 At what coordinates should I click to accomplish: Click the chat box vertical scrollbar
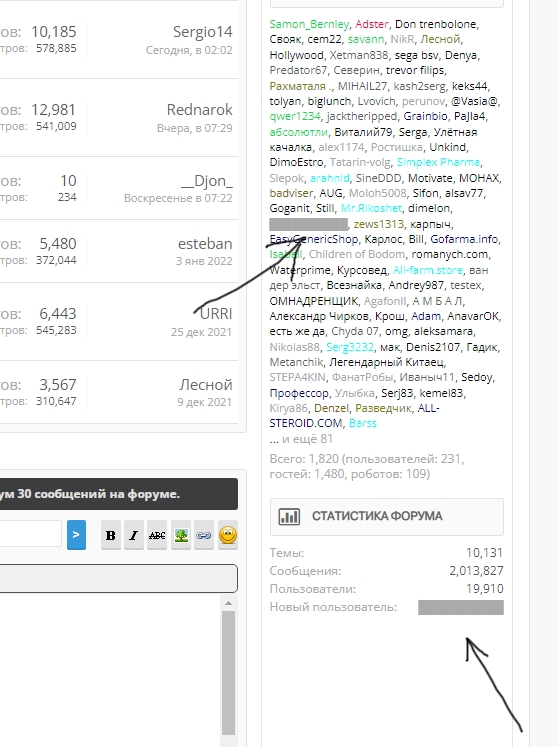(228, 672)
